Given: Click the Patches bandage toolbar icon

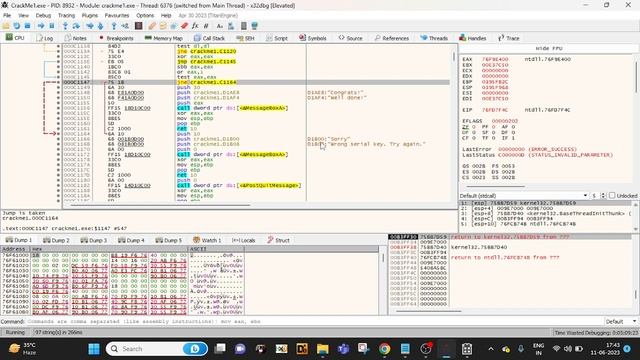Looking at the screenshot, I should pos(152,26).
